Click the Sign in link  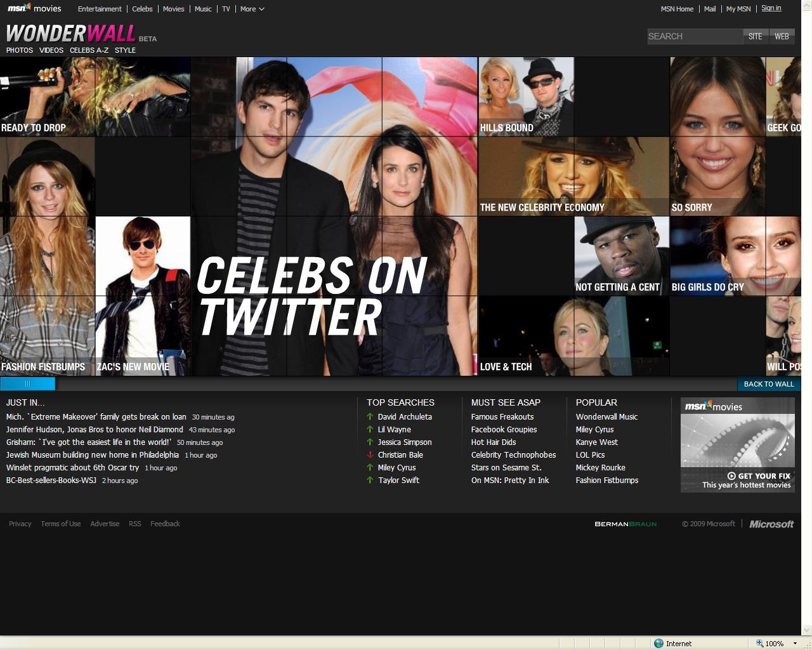click(x=771, y=8)
